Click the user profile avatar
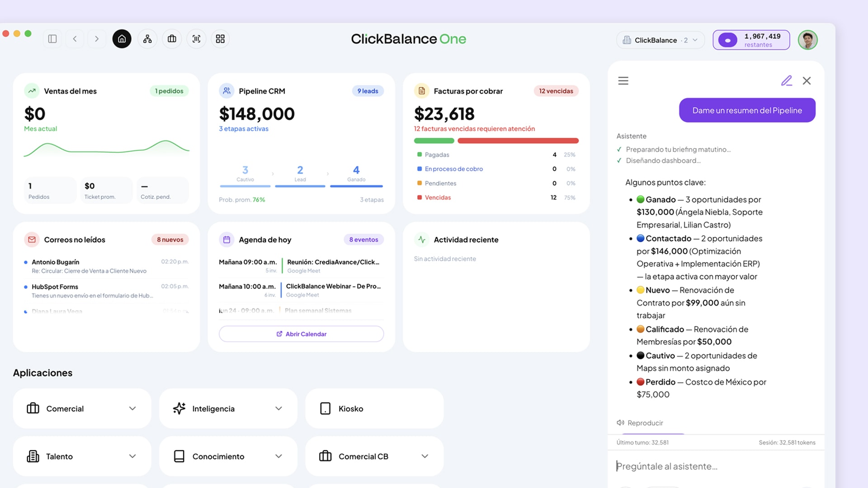Image resolution: width=868 pixels, height=488 pixels. click(x=808, y=40)
